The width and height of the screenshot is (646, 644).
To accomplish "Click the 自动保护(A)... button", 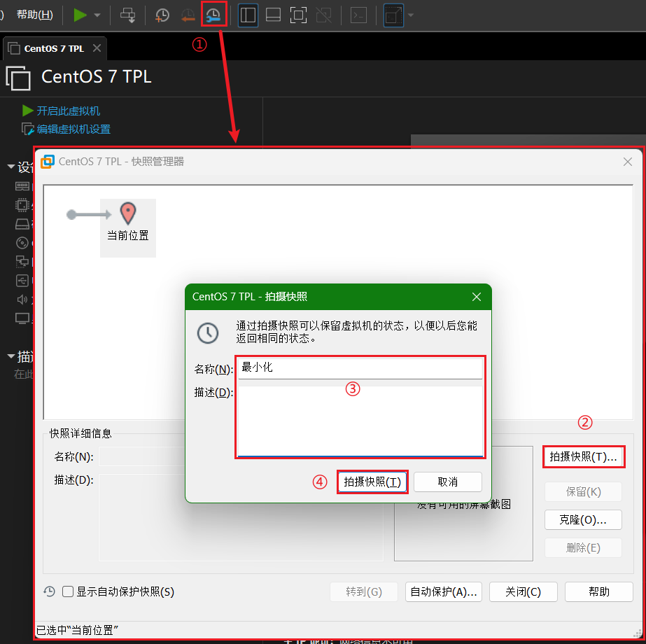I will [444, 591].
